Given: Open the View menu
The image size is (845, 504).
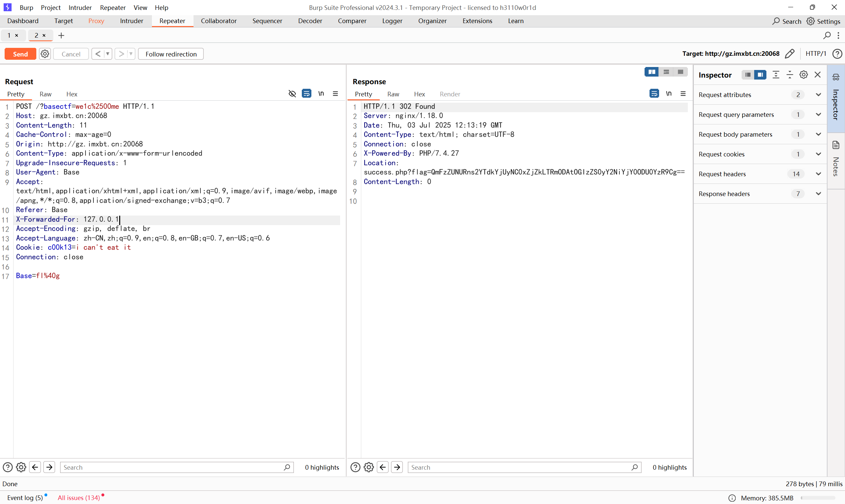Looking at the screenshot, I should click(140, 8).
